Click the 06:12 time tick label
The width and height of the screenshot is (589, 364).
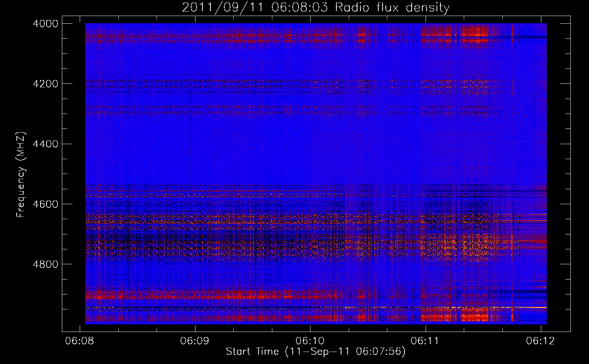pyautogui.click(x=541, y=341)
